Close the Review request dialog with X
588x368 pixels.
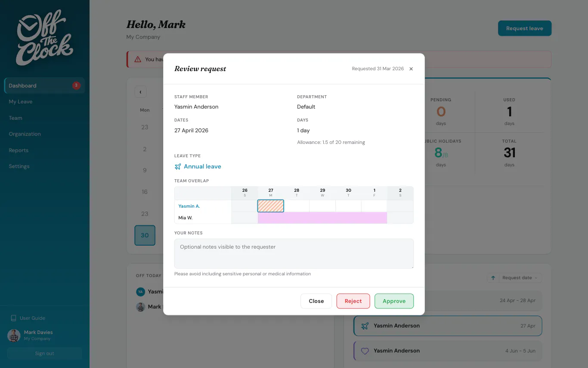(411, 69)
